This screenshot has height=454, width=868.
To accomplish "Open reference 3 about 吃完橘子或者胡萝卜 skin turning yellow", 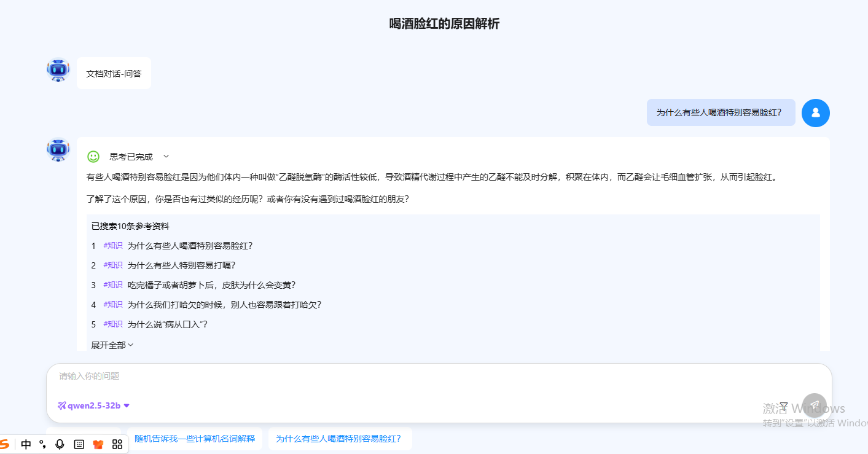I will 211,285.
